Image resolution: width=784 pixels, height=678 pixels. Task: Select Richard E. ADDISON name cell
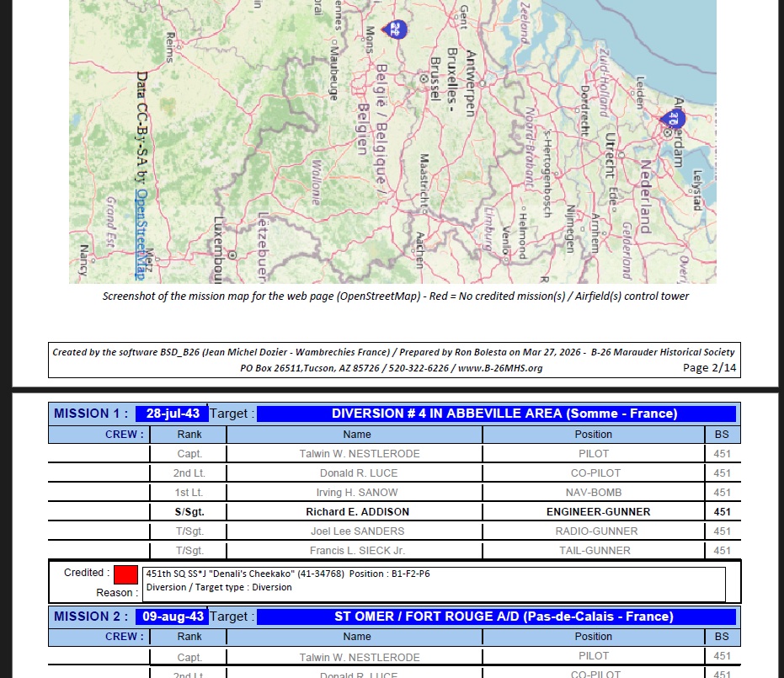point(357,511)
